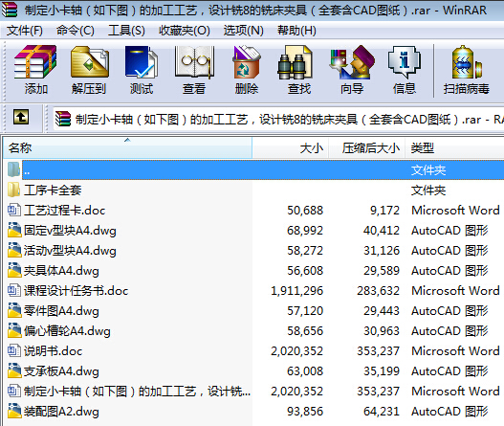Open the 帮助(H) menu
Screen dimensions: 504x426
coord(296,31)
